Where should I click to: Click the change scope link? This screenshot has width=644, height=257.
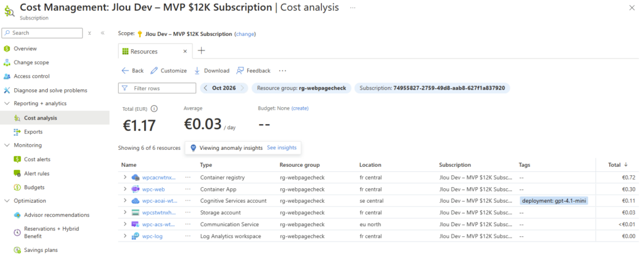click(x=245, y=34)
